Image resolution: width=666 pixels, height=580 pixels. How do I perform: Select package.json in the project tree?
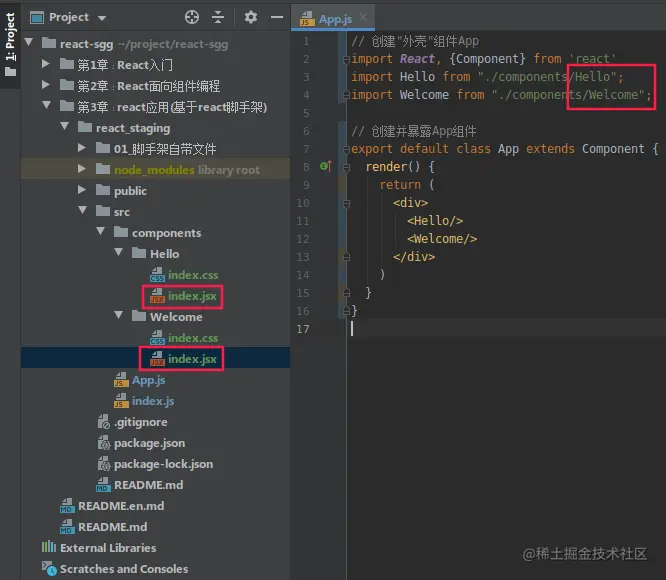tap(150, 443)
